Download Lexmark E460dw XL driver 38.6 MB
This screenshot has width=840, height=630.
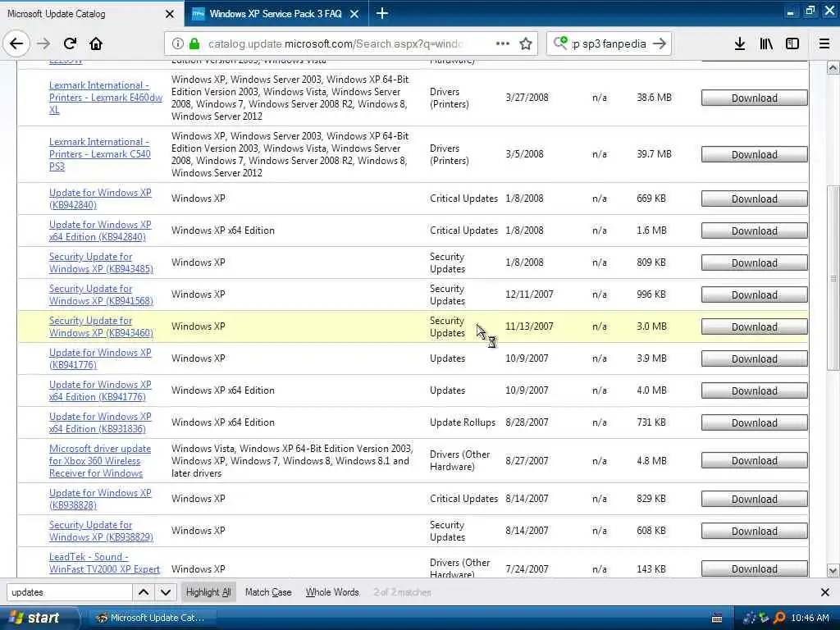pos(755,98)
